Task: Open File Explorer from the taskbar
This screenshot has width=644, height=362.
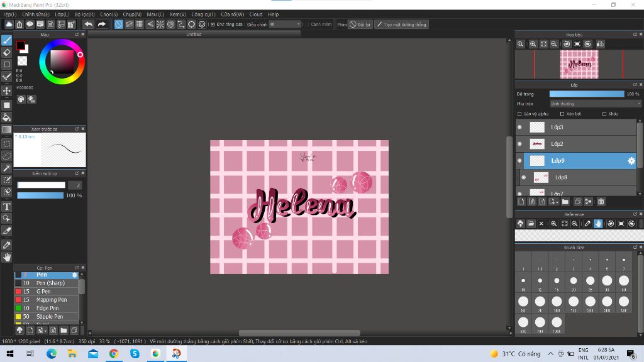Action: [72, 353]
